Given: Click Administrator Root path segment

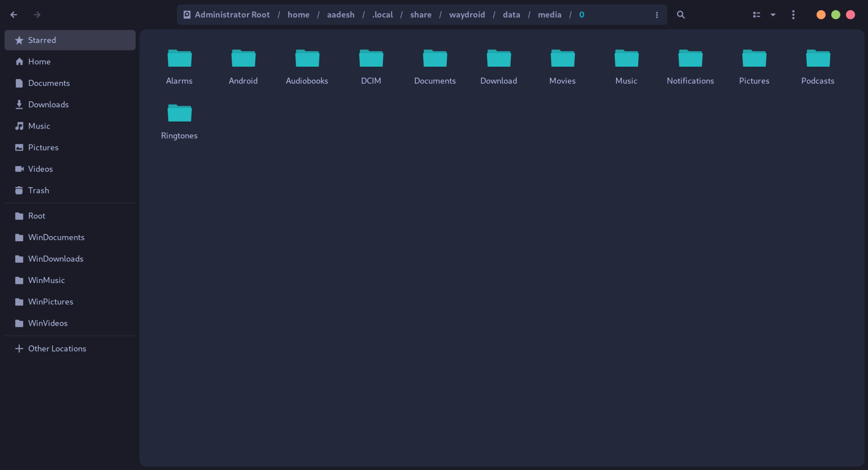Looking at the screenshot, I should tap(232, 15).
